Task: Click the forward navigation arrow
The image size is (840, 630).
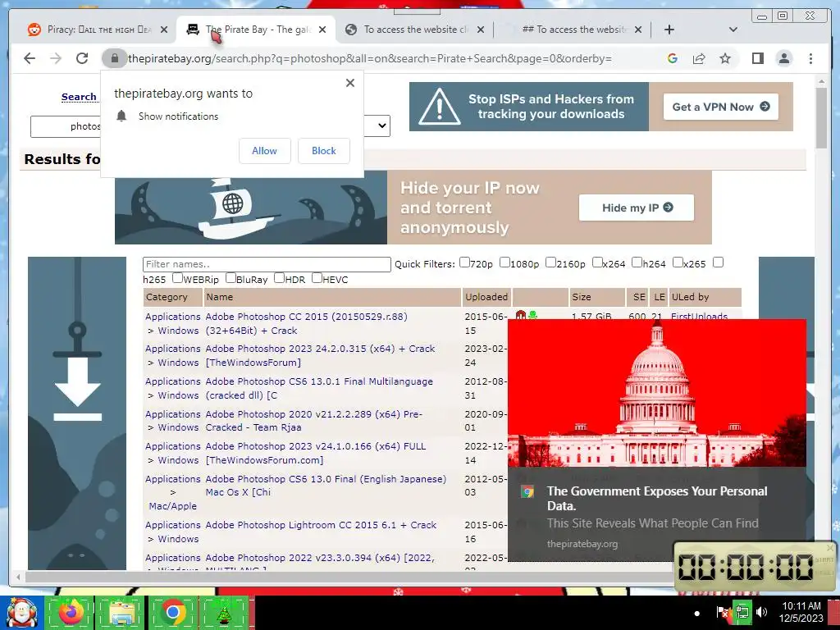Action: point(56,58)
